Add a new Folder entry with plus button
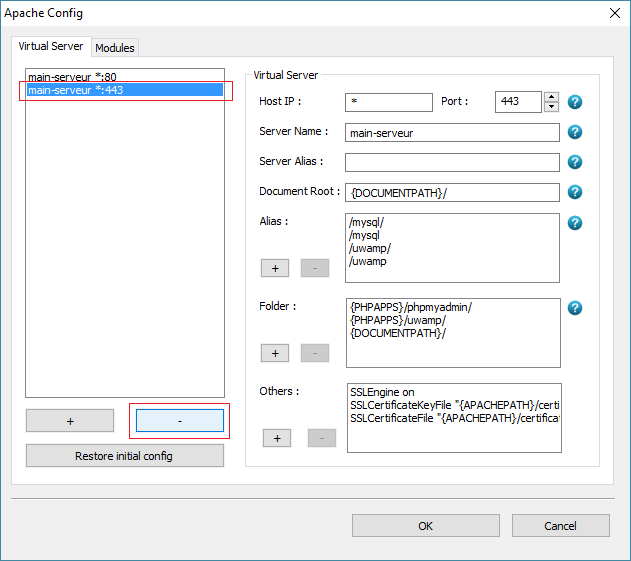This screenshot has width=631, height=561. coord(275,353)
